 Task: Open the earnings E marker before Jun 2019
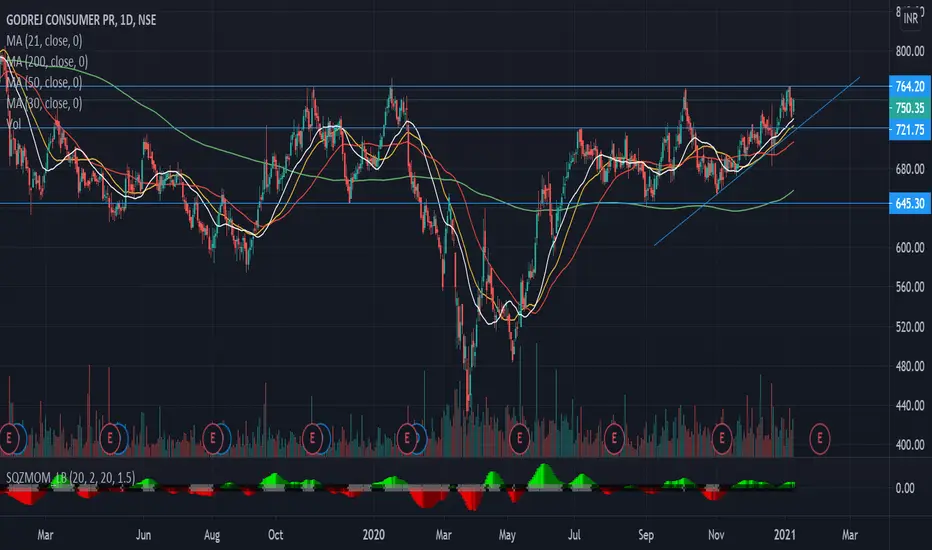pos(109,439)
